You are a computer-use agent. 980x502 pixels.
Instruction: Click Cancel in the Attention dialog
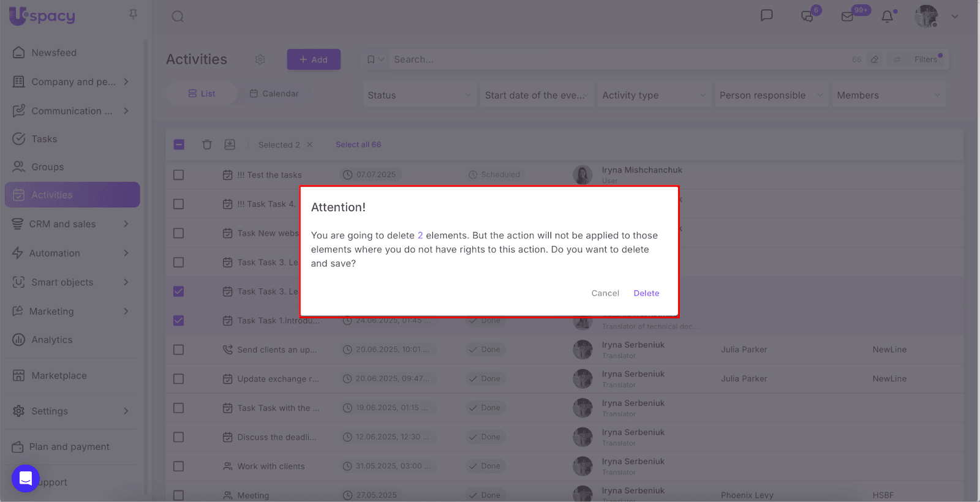(x=605, y=293)
